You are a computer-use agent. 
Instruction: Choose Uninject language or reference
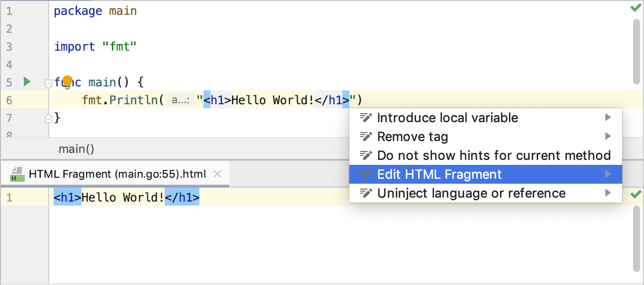(x=486, y=193)
